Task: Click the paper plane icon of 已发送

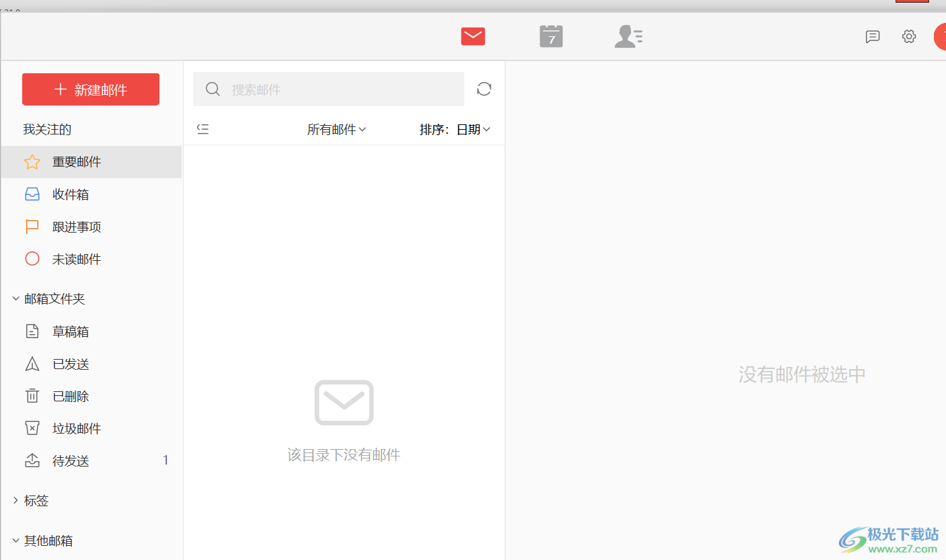Action: pyautogui.click(x=32, y=364)
